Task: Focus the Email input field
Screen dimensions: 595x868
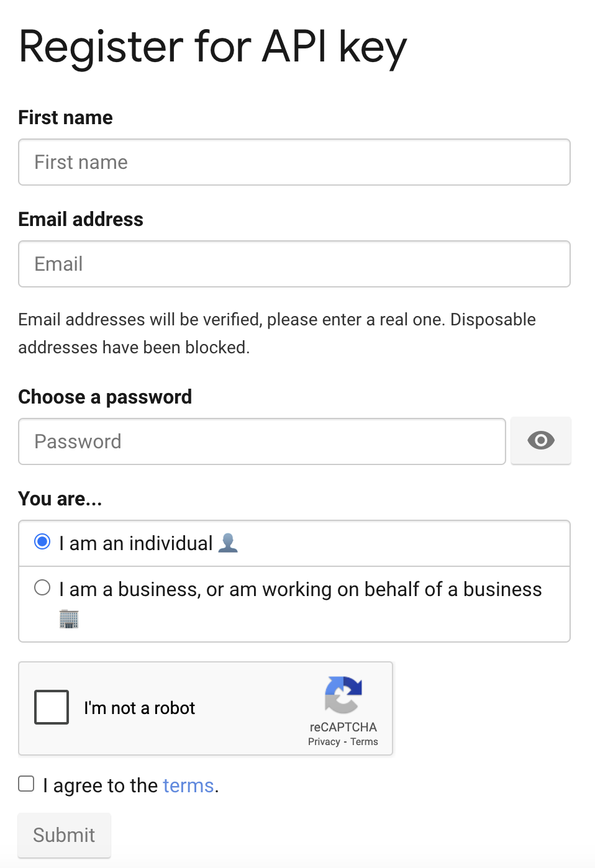Action: coord(294,264)
